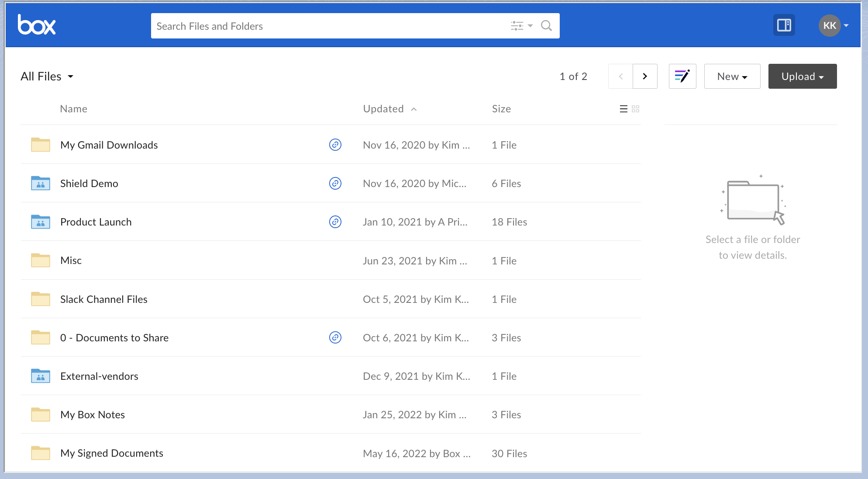Select the 'Jan 10, 2021 by A Pri...' updated text
The width and height of the screenshot is (868, 479).
tap(415, 222)
